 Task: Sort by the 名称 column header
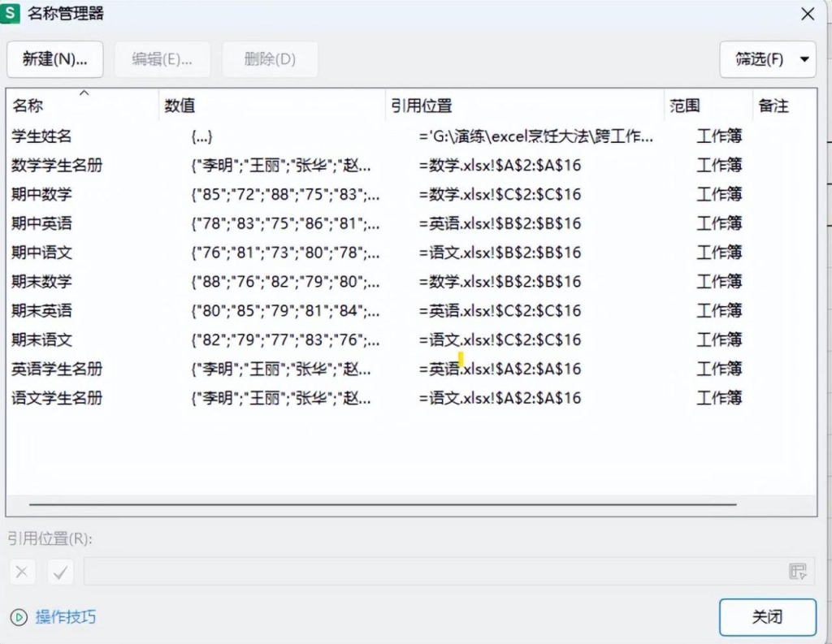point(28,106)
